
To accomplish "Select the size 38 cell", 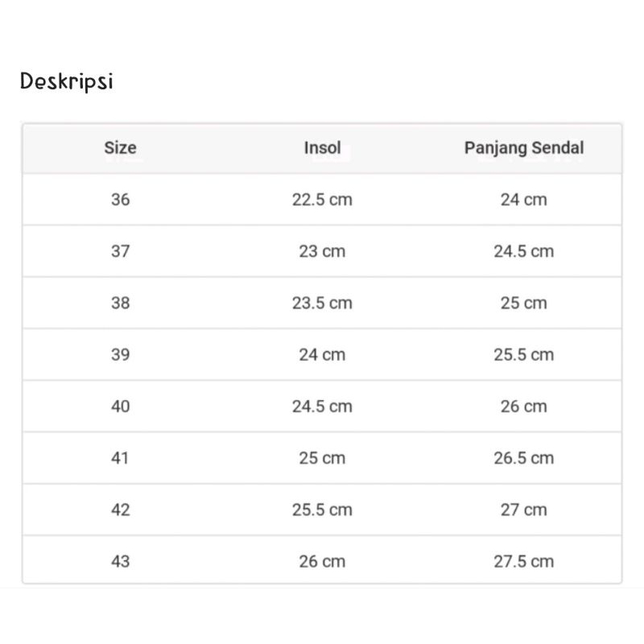I will [120, 303].
